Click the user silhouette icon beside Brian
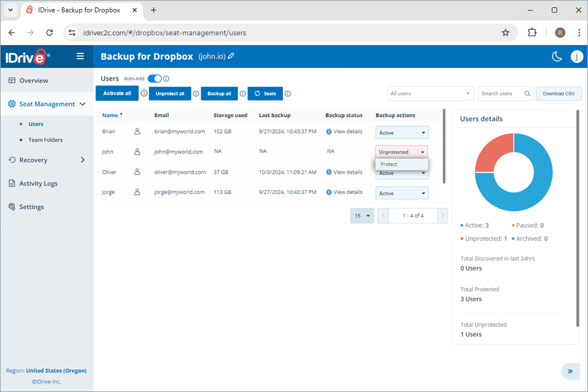This screenshot has height=392, width=588. pos(136,131)
